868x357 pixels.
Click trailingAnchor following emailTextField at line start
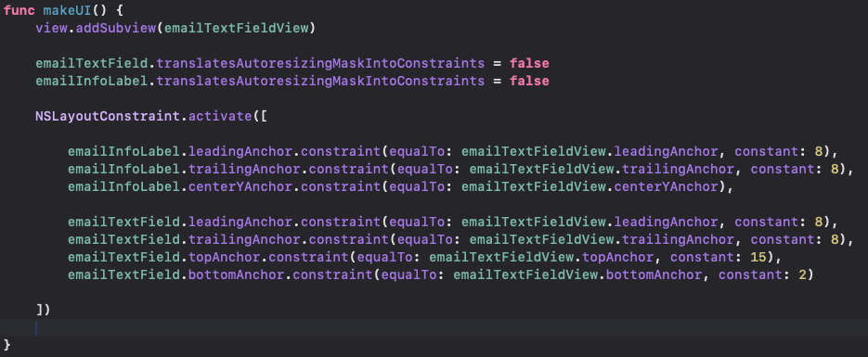(243, 240)
